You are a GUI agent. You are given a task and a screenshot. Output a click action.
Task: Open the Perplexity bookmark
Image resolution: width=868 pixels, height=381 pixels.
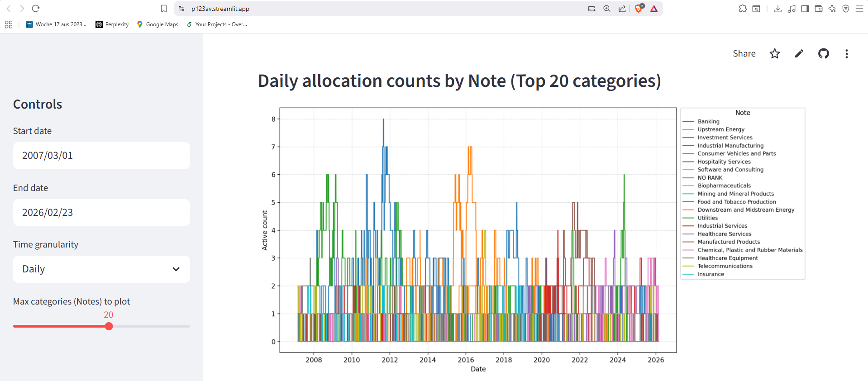112,24
